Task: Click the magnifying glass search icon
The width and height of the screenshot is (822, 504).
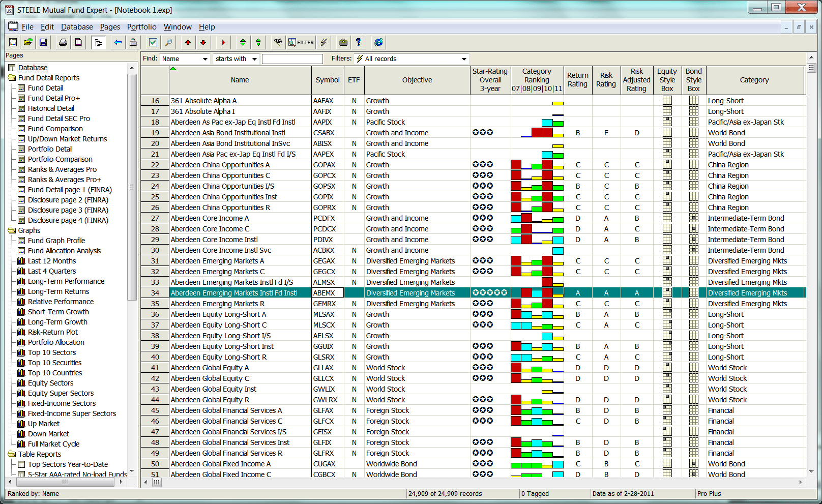Action: 168,42
